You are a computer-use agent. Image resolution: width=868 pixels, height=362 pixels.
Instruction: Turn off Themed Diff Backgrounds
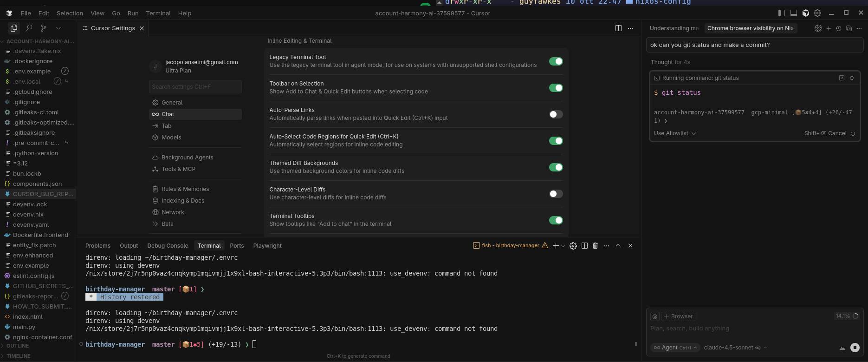556,167
